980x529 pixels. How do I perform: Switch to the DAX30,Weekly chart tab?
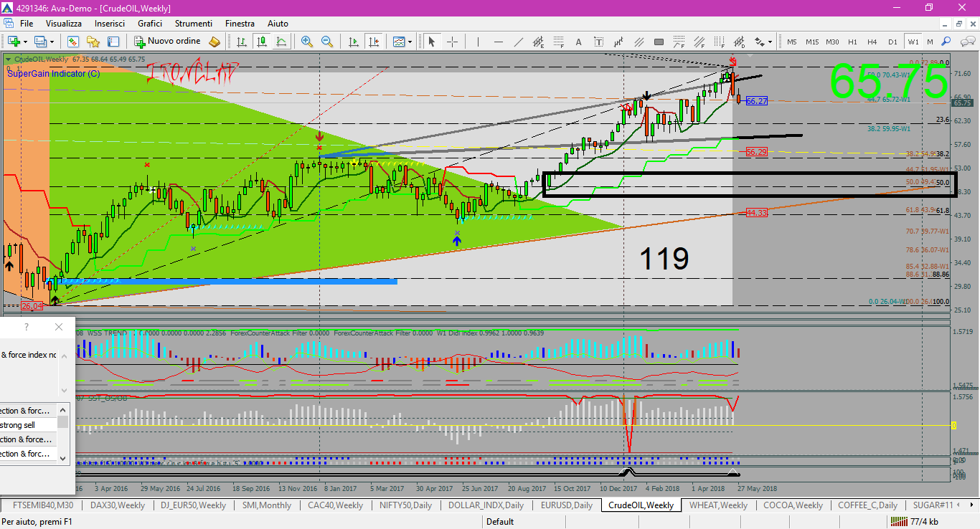pyautogui.click(x=118, y=505)
